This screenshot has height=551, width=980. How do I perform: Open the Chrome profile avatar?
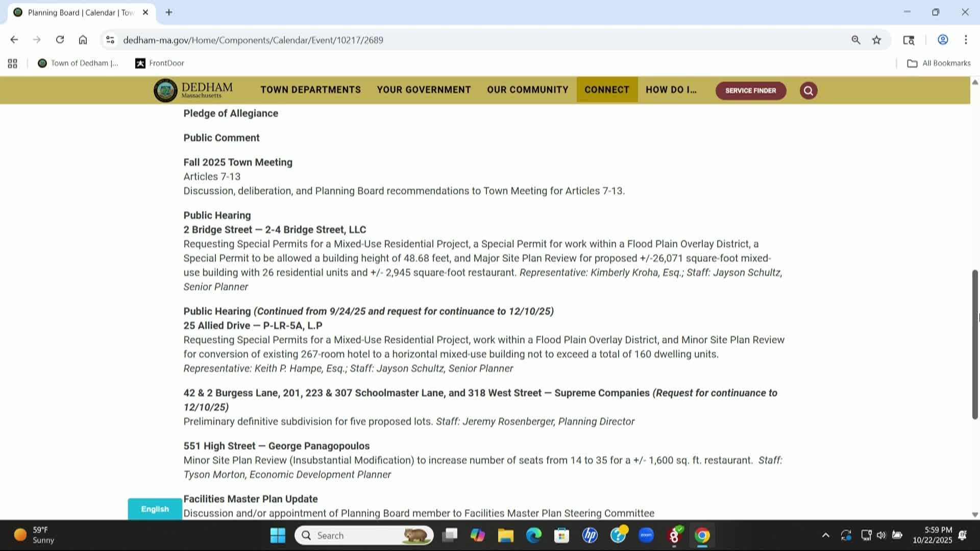(942, 39)
